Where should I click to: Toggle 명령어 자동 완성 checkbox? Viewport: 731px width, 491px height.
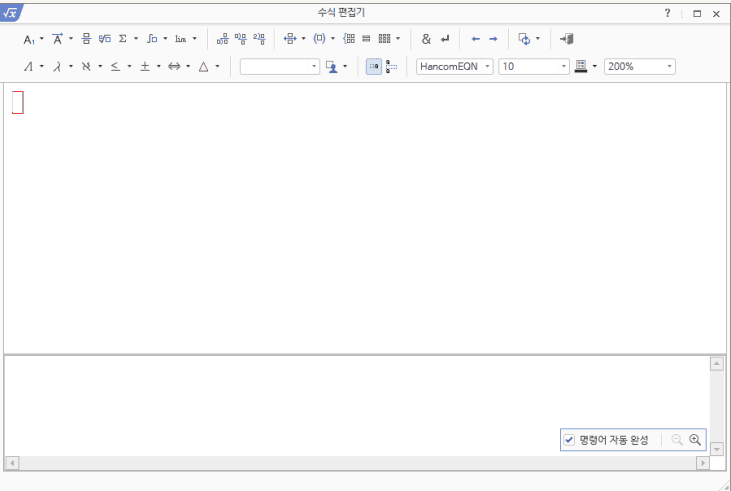point(569,440)
